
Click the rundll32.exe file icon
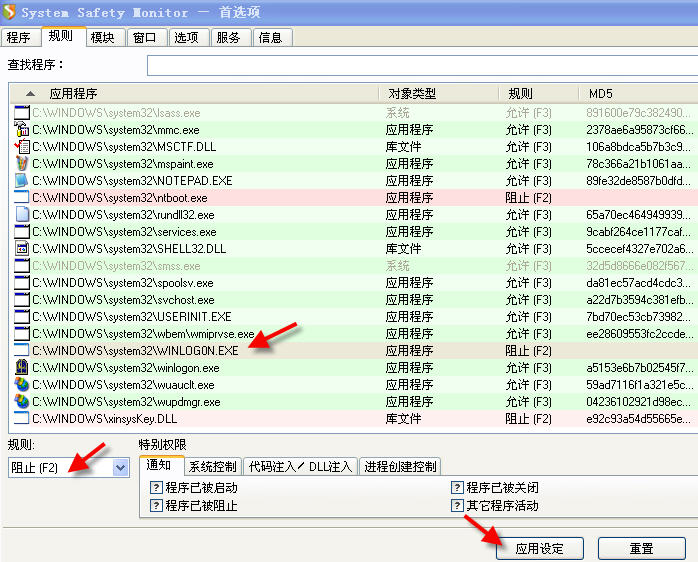tap(21, 215)
